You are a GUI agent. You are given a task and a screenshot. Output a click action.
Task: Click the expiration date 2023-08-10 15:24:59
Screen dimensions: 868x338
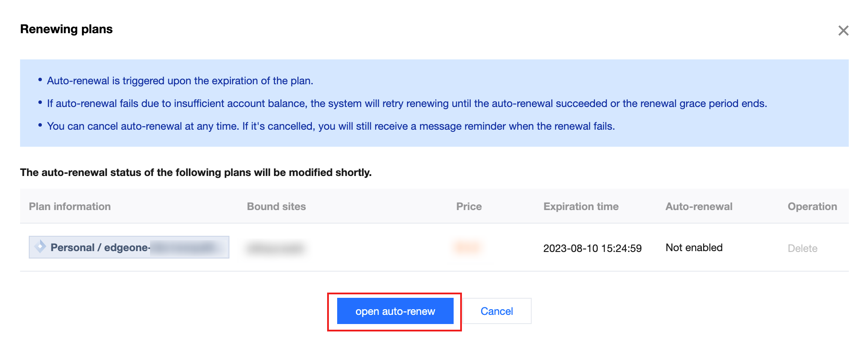click(592, 248)
